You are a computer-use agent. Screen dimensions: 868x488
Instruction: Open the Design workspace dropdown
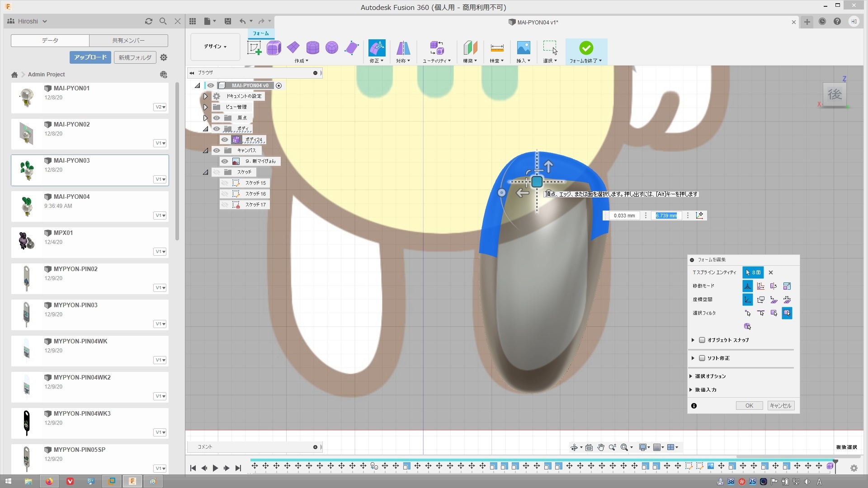point(215,47)
